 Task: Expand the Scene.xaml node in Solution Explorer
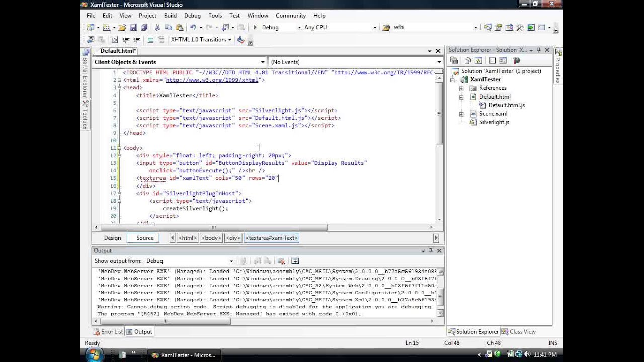461,114
